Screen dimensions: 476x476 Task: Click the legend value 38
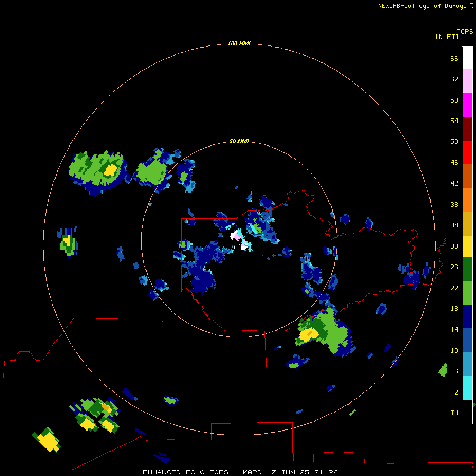coord(454,204)
